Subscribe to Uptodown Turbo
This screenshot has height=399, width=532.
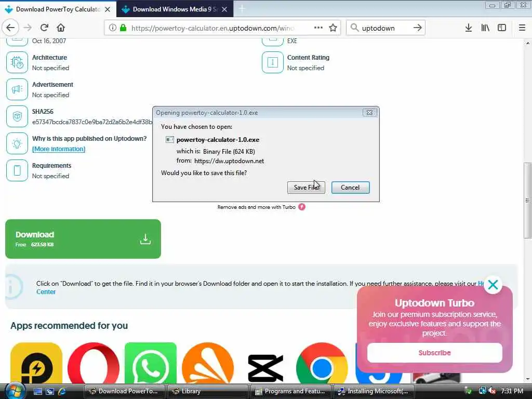click(x=435, y=353)
